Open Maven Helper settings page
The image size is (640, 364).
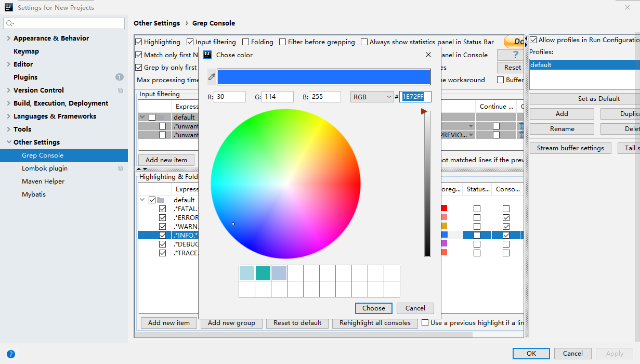[x=43, y=181]
